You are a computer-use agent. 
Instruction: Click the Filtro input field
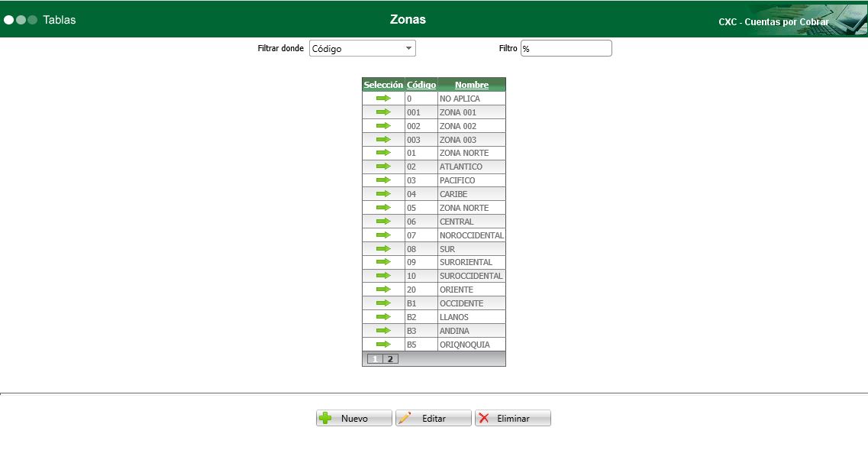(x=566, y=48)
